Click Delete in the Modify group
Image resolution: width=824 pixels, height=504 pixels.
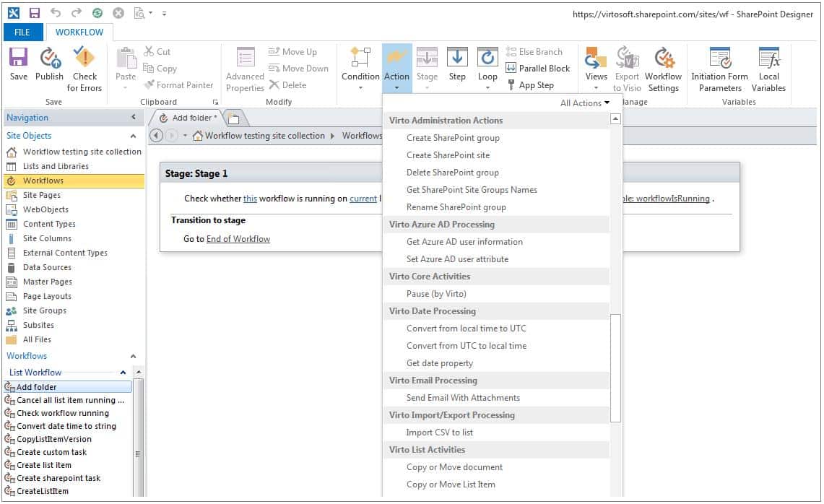pyautogui.click(x=287, y=84)
